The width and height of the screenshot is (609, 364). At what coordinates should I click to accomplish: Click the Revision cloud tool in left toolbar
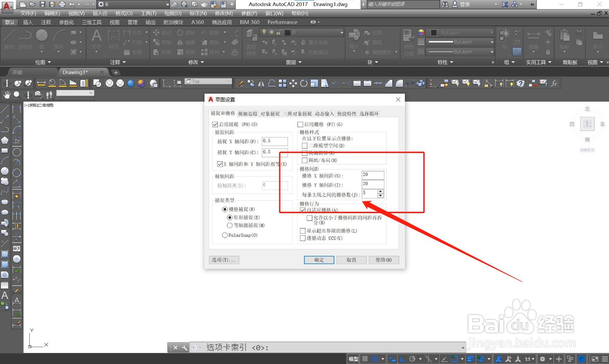5,181
